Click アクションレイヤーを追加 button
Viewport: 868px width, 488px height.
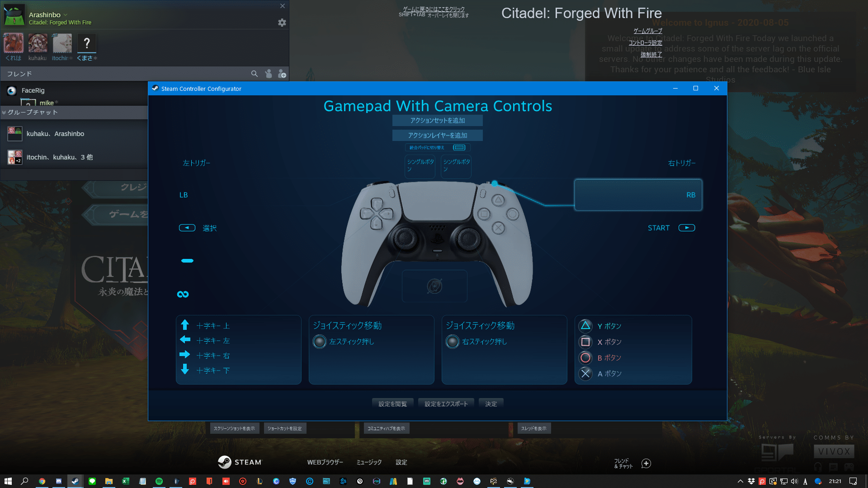pos(438,136)
